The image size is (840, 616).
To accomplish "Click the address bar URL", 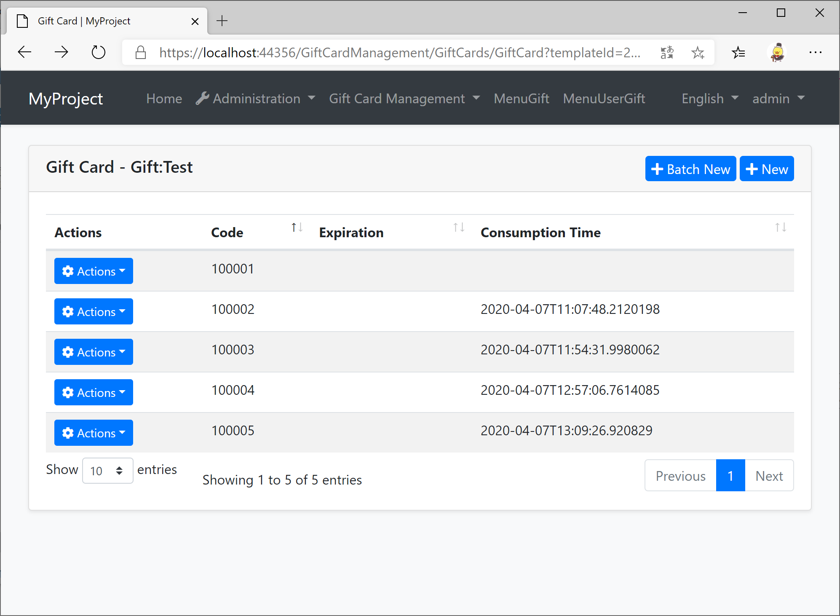I will click(x=399, y=53).
